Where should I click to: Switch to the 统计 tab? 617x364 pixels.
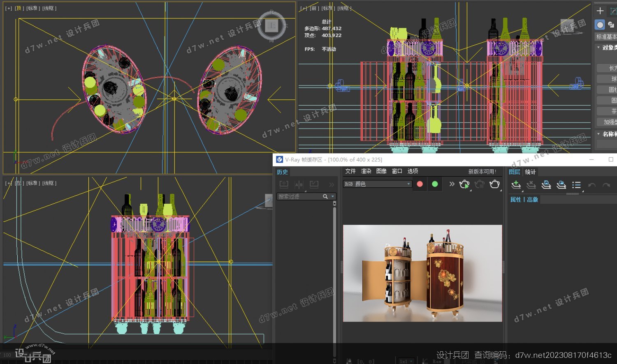pyautogui.click(x=530, y=172)
